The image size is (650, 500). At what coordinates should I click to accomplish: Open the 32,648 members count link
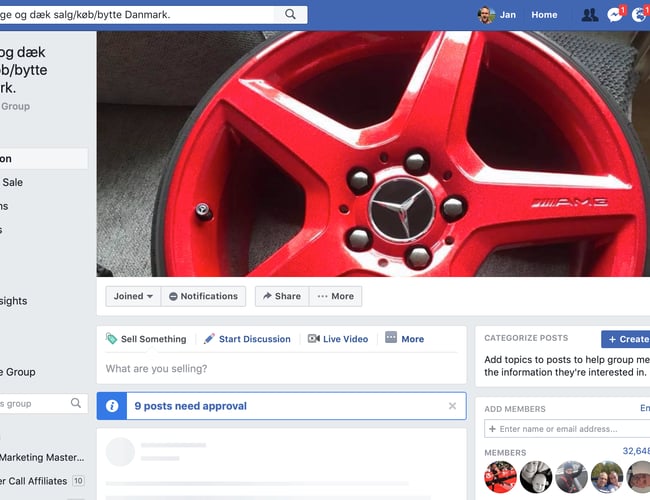click(636, 451)
